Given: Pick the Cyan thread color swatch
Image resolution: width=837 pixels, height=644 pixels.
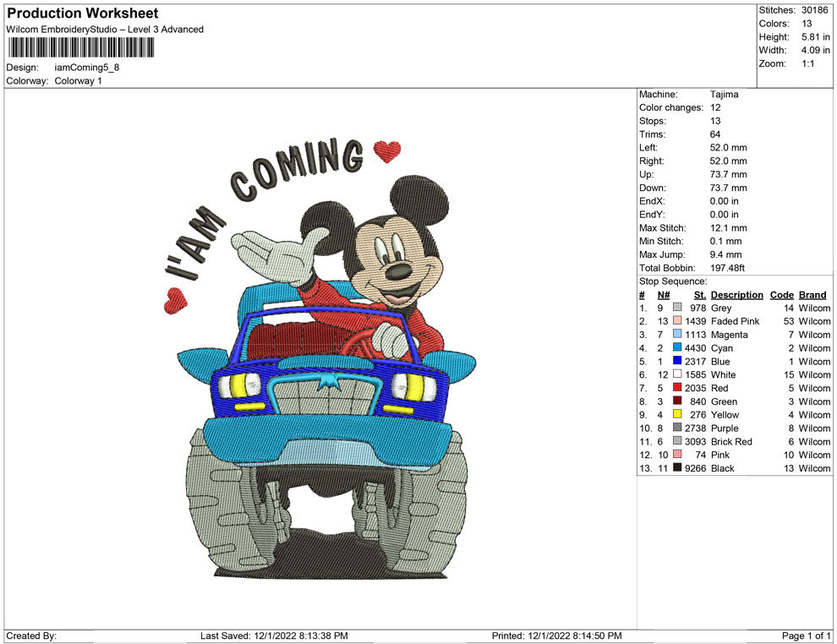Looking at the screenshot, I should [677, 348].
